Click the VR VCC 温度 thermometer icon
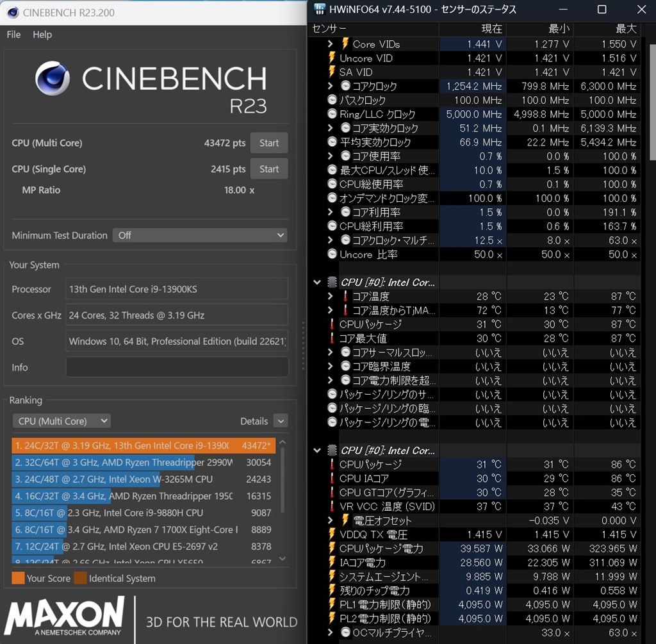This screenshot has height=644, width=656. coord(332,506)
